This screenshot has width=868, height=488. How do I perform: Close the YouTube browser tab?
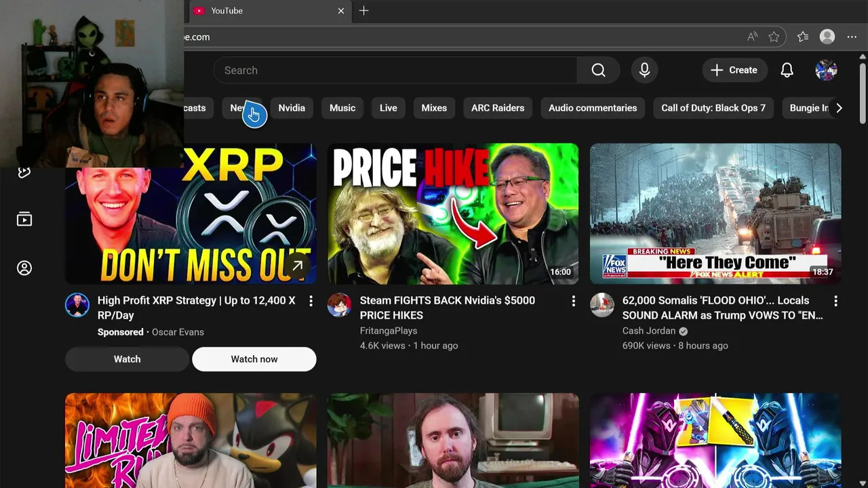pyautogui.click(x=341, y=11)
